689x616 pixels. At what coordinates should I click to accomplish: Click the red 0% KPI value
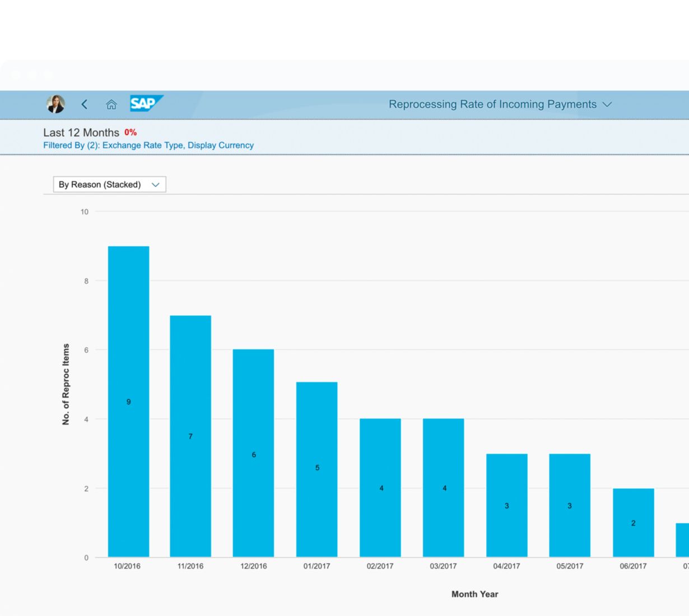pyautogui.click(x=131, y=133)
